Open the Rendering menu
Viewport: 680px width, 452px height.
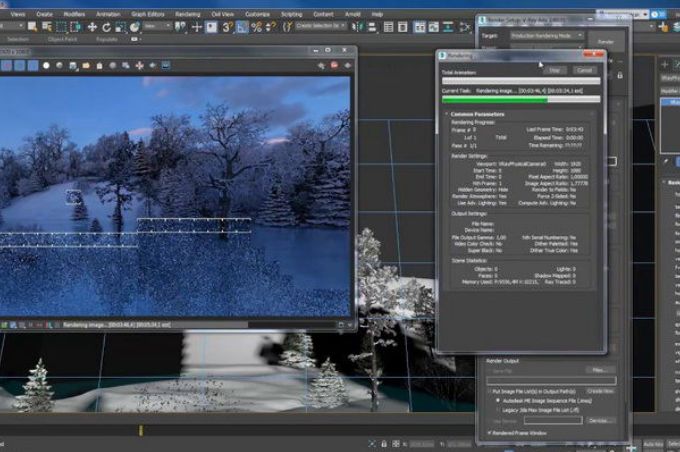(x=187, y=14)
